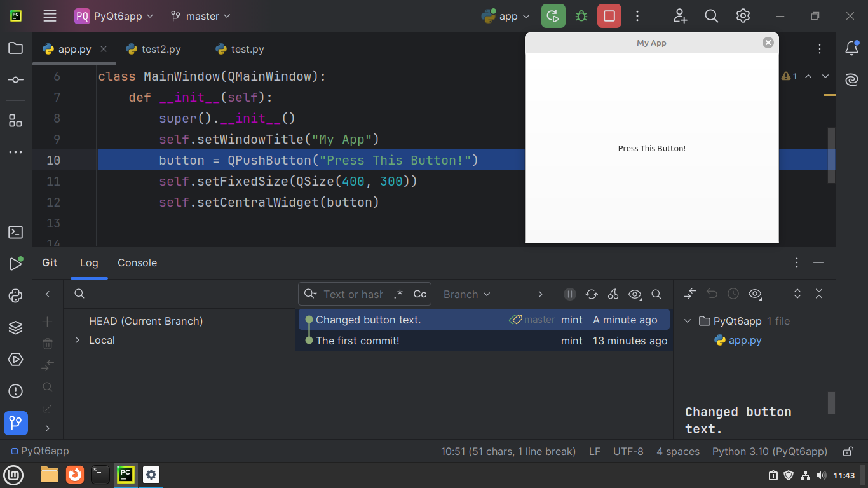Open Go to hash/branch/tag search
The width and height of the screenshot is (868, 488).
coord(656,294)
